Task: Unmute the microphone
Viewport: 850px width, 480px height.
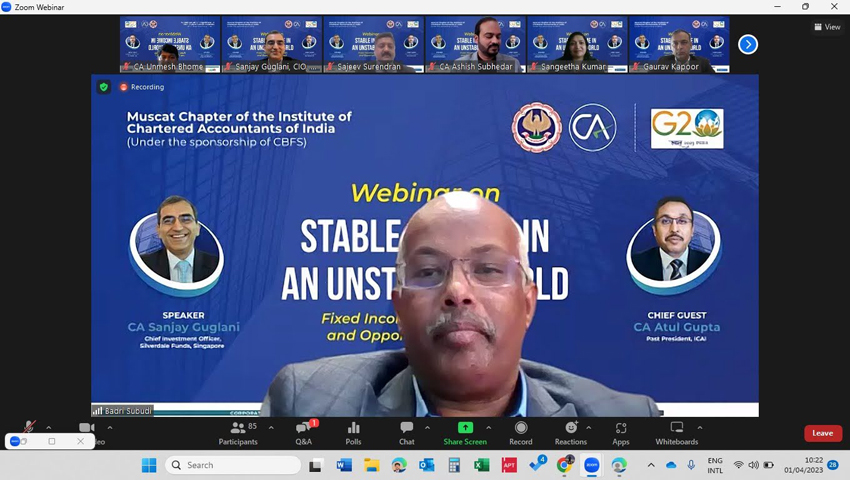Action: tap(29, 428)
